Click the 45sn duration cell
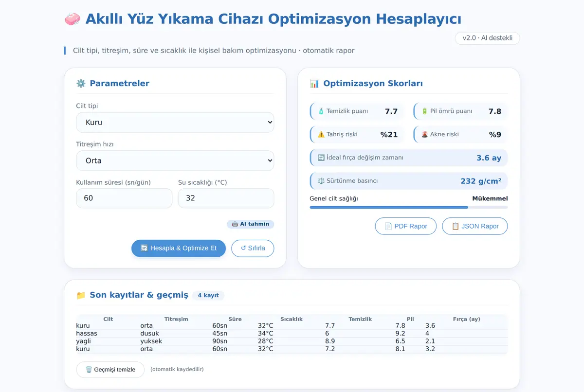Image resolution: width=584 pixels, height=392 pixels. point(220,334)
